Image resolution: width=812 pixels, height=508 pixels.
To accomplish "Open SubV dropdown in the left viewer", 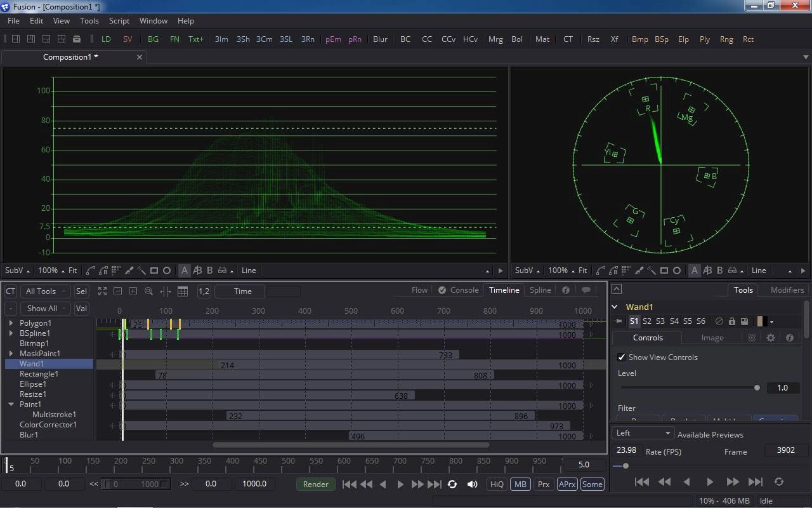I will point(17,271).
